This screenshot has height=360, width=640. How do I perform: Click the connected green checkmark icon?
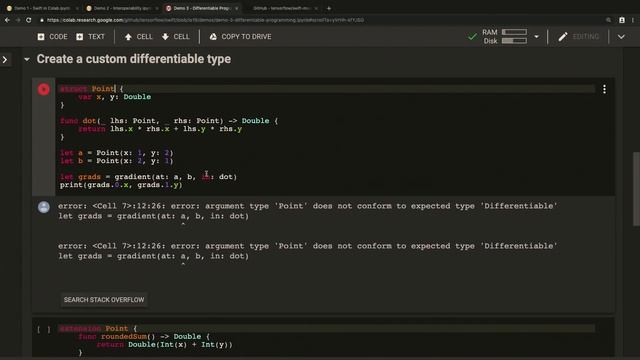[472, 37]
